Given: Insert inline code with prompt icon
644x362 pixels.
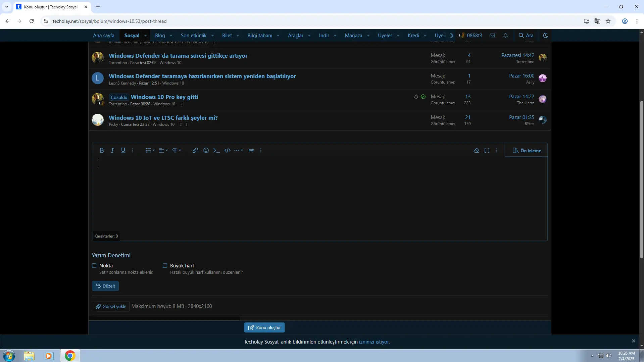Looking at the screenshot, I should click(x=217, y=150).
